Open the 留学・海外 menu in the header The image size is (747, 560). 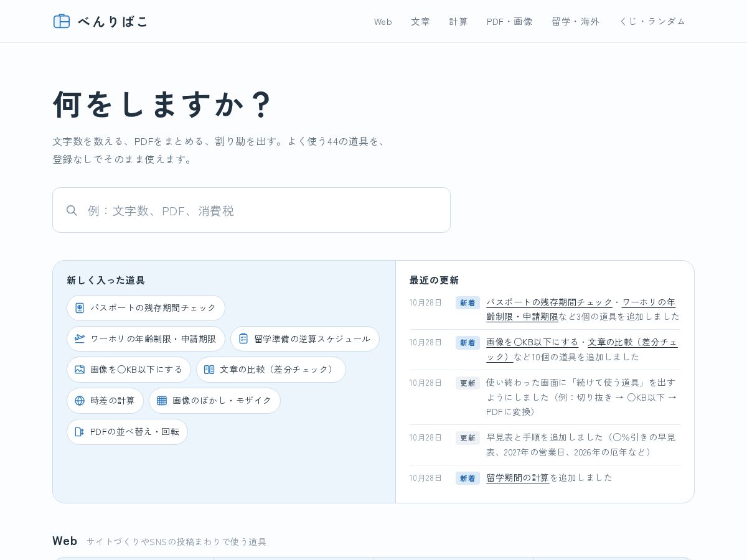coord(576,22)
